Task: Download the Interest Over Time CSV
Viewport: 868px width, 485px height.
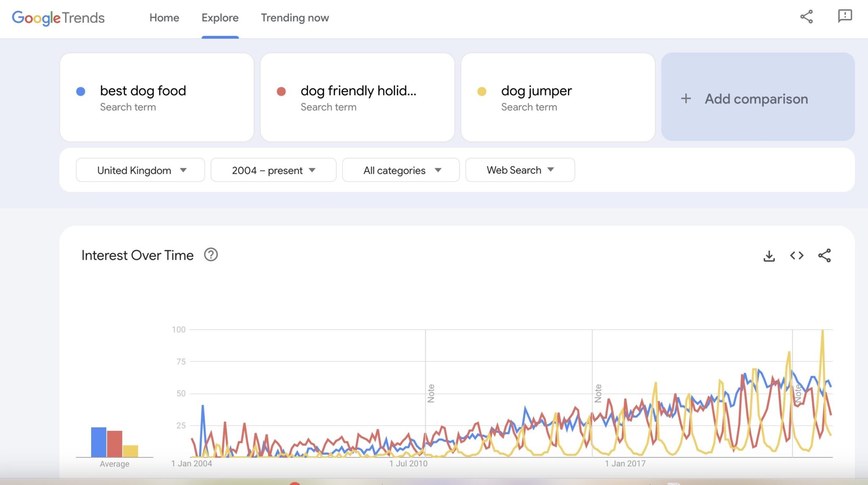Action: (x=769, y=256)
